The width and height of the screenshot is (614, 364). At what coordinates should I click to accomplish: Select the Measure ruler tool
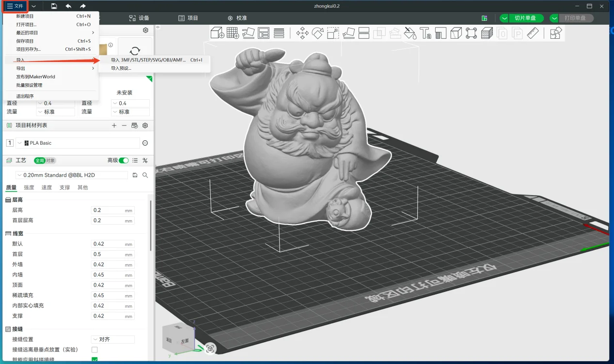point(533,33)
